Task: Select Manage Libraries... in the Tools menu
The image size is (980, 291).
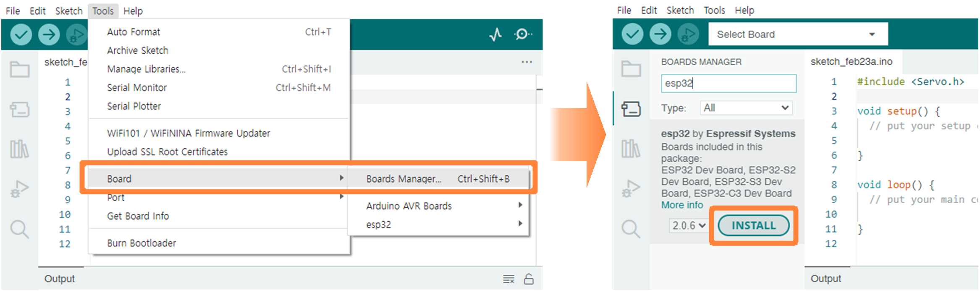Action: click(146, 69)
